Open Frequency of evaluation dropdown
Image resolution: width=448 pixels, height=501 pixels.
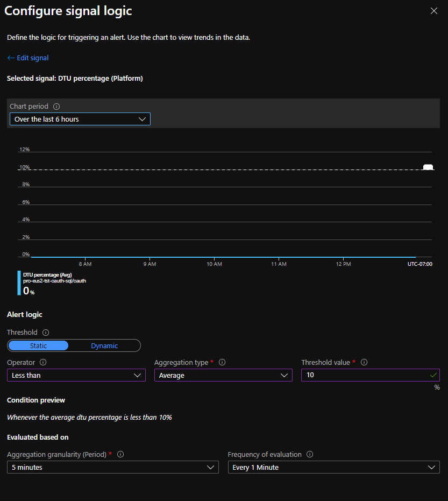(333, 467)
